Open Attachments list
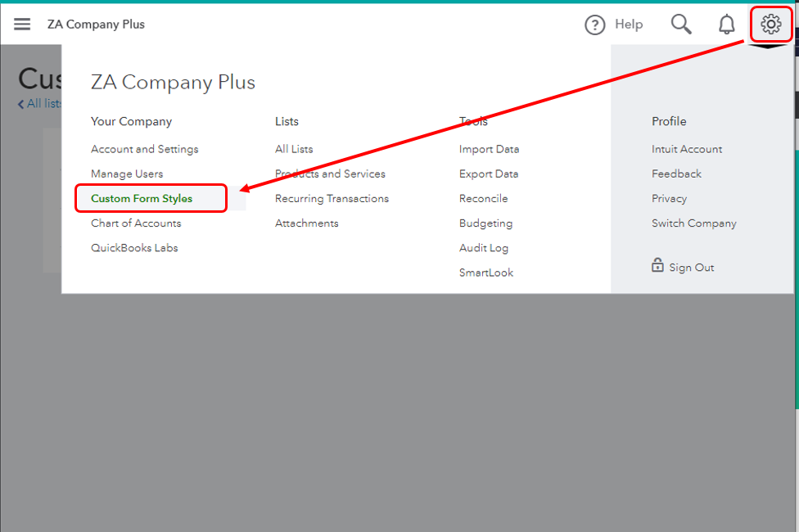The image size is (799, 532). pos(307,223)
